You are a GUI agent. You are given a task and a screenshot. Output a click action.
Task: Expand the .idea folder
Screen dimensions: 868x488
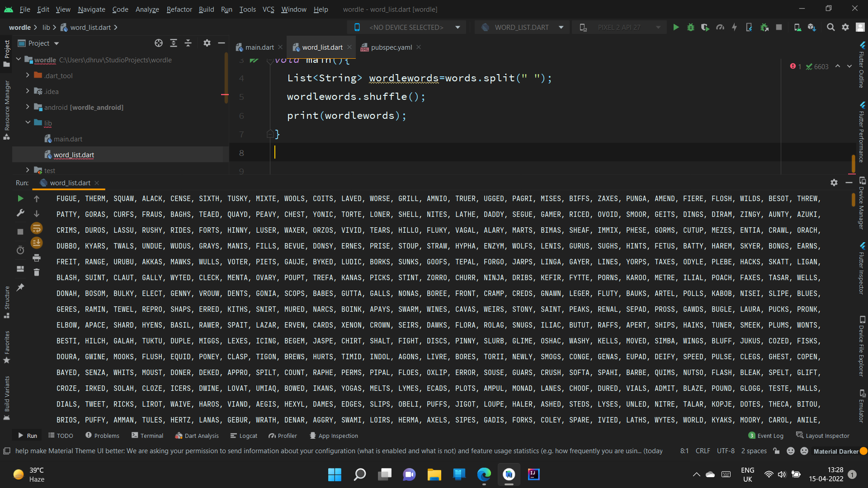[x=28, y=91]
